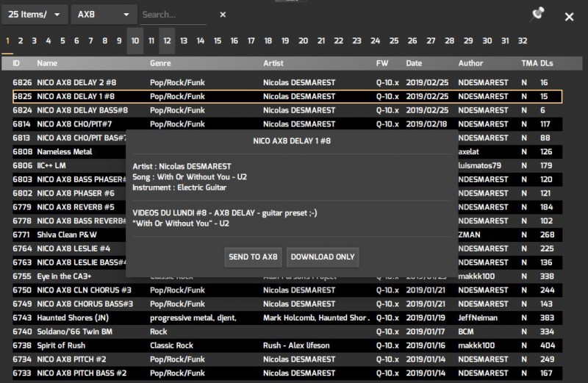The height and width of the screenshot is (383, 588).
Task: Click the pin window icon
Action: (x=537, y=15)
